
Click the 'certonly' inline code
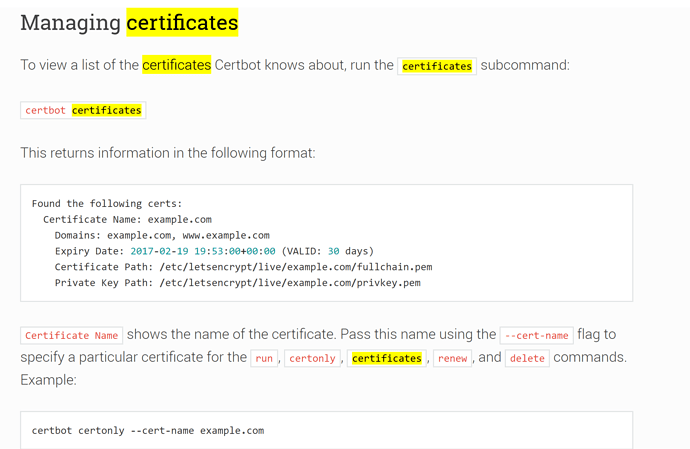(x=312, y=358)
